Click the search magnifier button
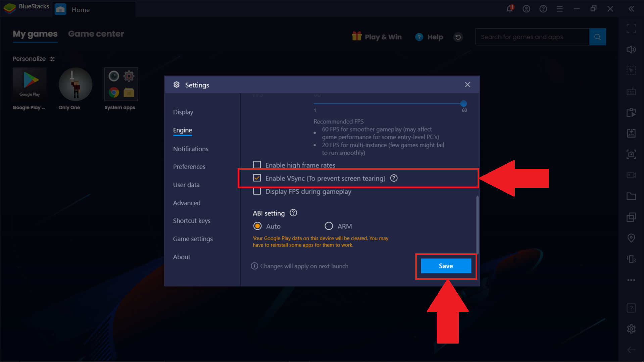Image resolution: width=644 pixels, height=362 pixels. pos(598,37)
